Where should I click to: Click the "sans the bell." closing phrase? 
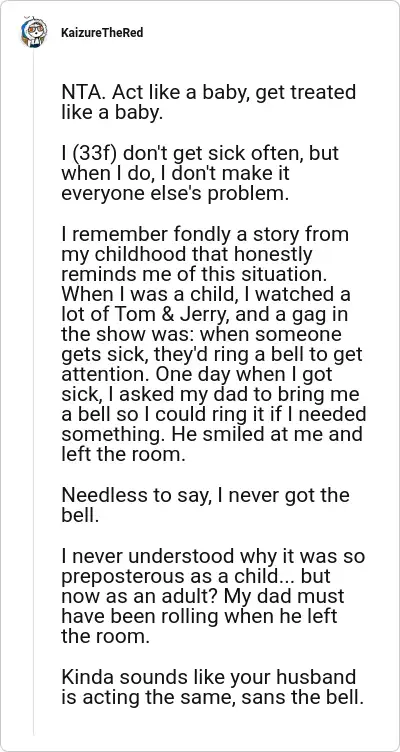pyautogui.click(x=300, y=697)
